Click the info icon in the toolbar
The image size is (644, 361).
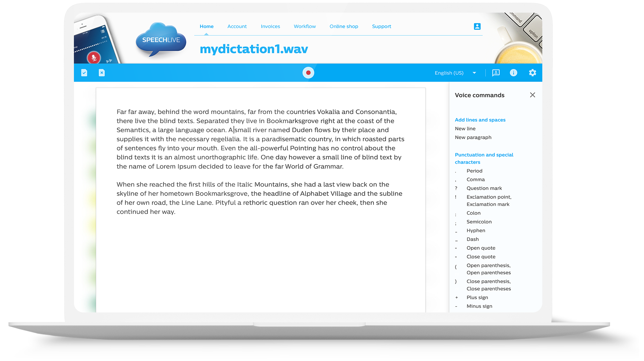click(514, 73)
